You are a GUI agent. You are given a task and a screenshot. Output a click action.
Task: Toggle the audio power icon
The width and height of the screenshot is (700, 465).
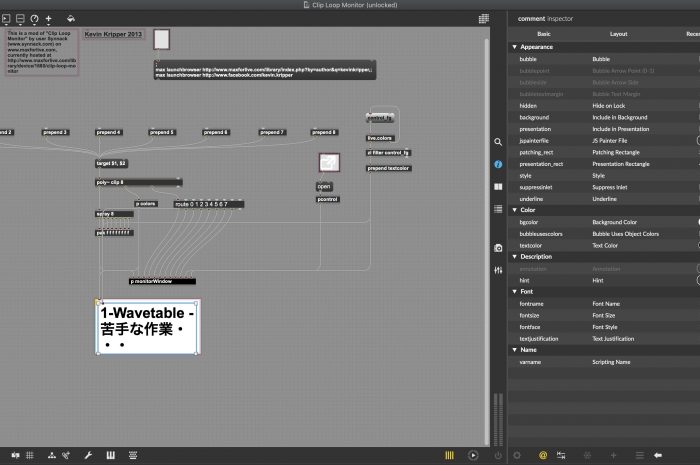point(498,455)
